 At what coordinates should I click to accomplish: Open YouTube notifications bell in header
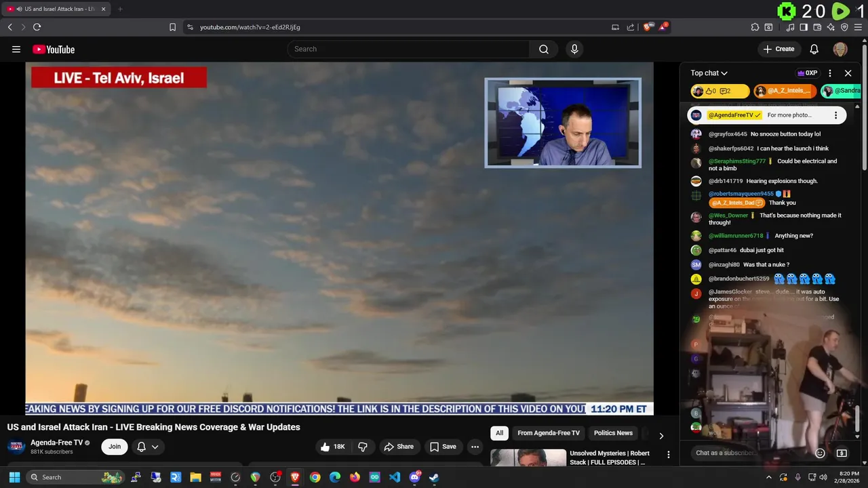pyautogui.click(x=814, y=49)
